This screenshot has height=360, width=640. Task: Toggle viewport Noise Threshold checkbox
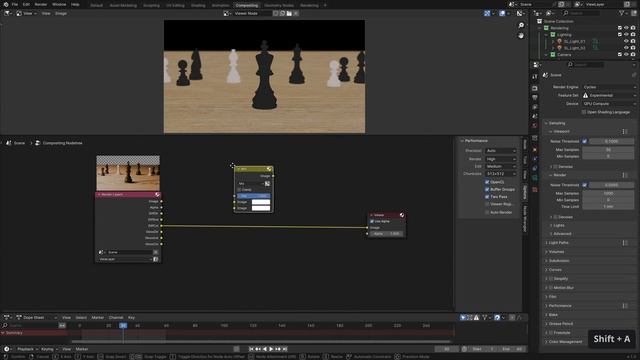coord(585,141)
